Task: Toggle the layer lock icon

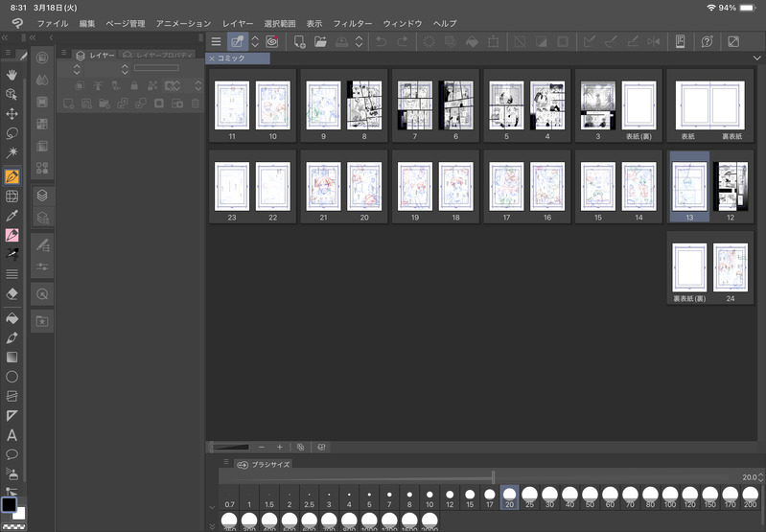Action: (x=134, y=85)
